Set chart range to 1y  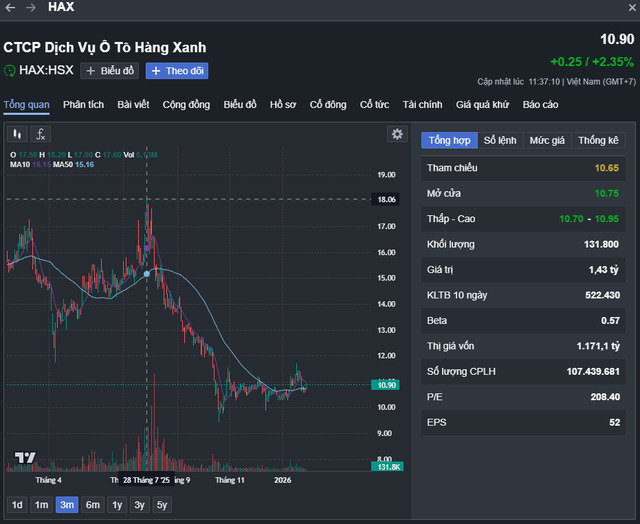click(x=118, y=505)
